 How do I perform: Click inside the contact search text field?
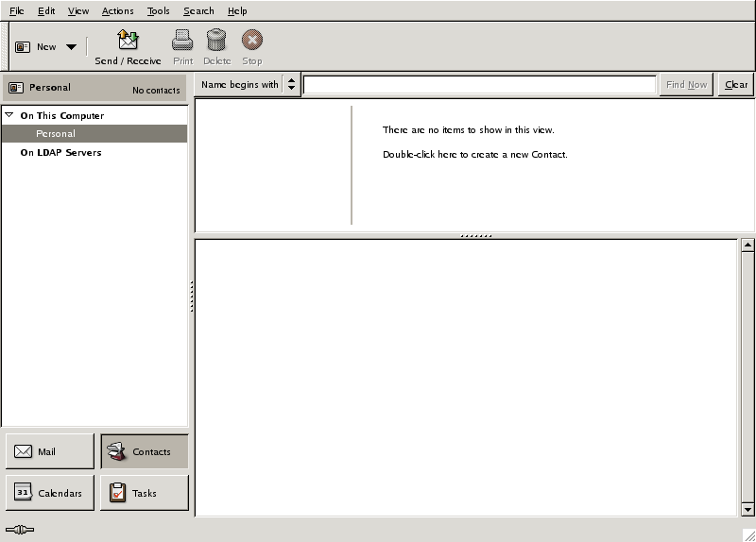coord(479,85)
